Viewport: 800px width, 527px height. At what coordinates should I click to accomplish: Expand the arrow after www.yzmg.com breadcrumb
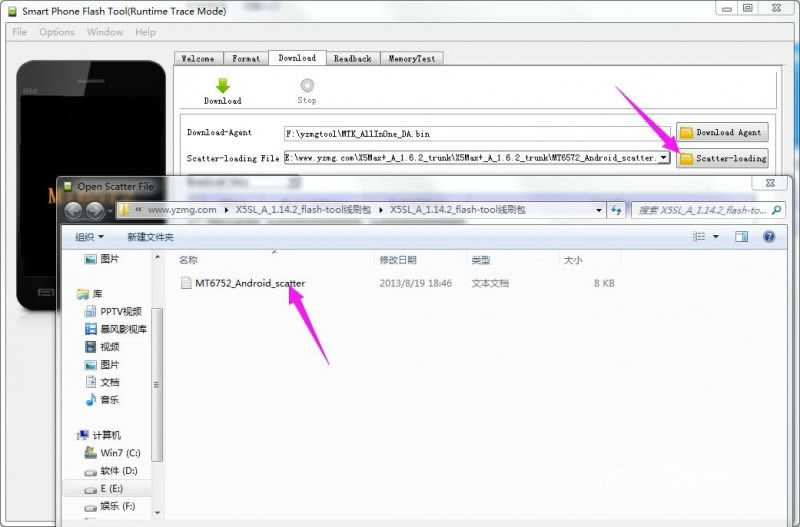coord(226,210)
